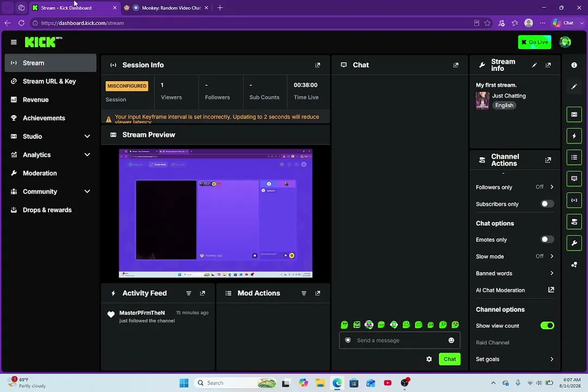Screen dimensions: 588x392
Task: Switch to the Monkey: Random Video Chat tab
Action: 166,8
